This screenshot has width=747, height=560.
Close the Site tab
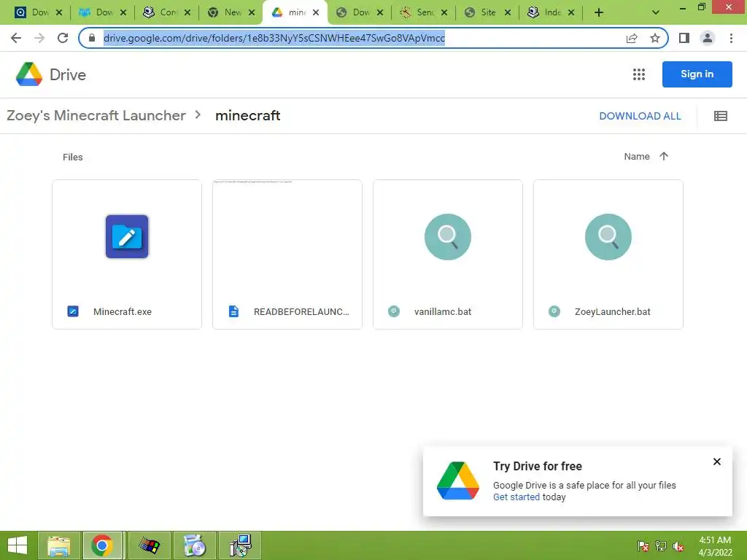tap(508, 12)
